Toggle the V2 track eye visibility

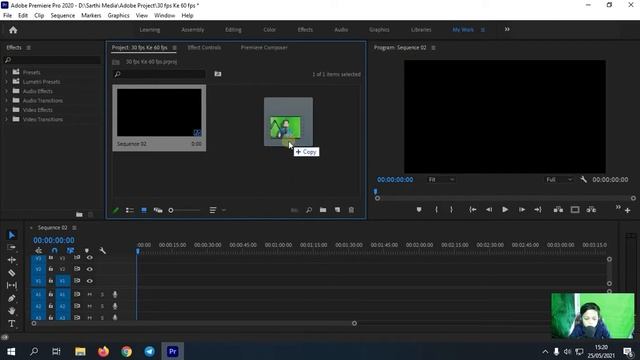pos(90,269)
